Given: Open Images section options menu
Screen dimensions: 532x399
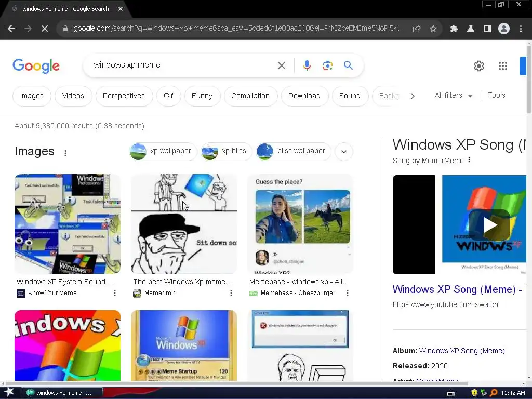Looking at the screenshot, I should coord(65,153).
